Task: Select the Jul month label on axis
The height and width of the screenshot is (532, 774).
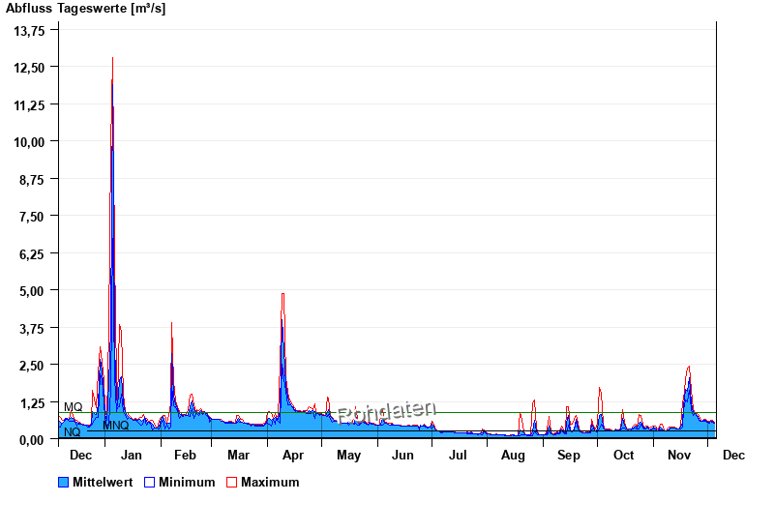Action: pyautogui.click(x=458, y=455)
